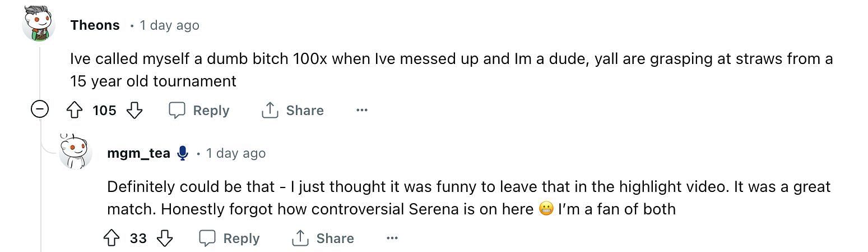Open the Theons user profile link
Viewport: 868px width, 252px height.
click(95, 25)
